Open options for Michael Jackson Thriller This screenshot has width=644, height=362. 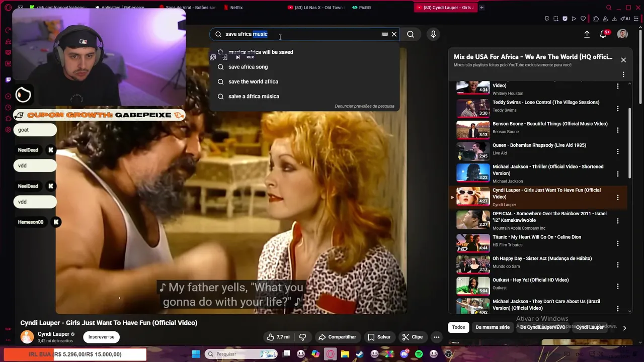pos(618,174)
